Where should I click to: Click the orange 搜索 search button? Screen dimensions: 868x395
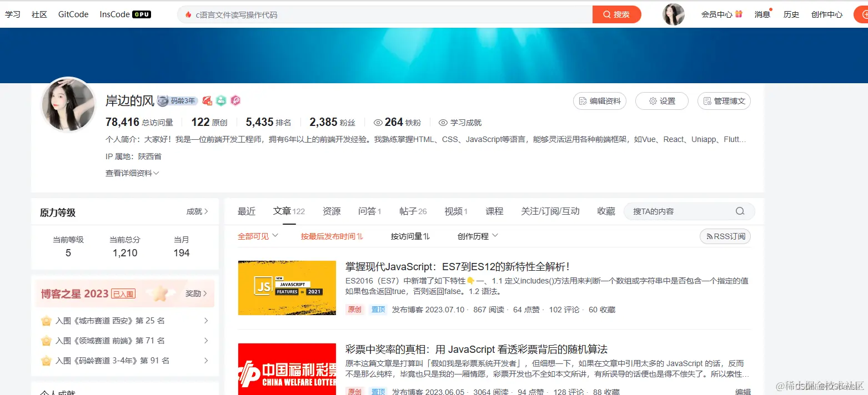click(616, 14)
